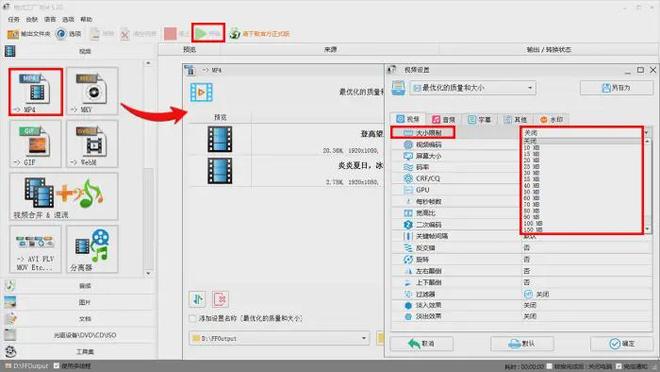Viewport: 660px width, 372px height.
Task: Choose the WebM conversion tile
Action: tap(92, 144)
